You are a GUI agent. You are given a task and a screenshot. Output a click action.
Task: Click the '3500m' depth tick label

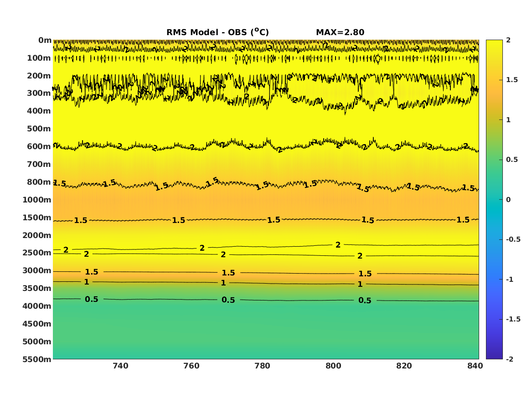(37, 288)
